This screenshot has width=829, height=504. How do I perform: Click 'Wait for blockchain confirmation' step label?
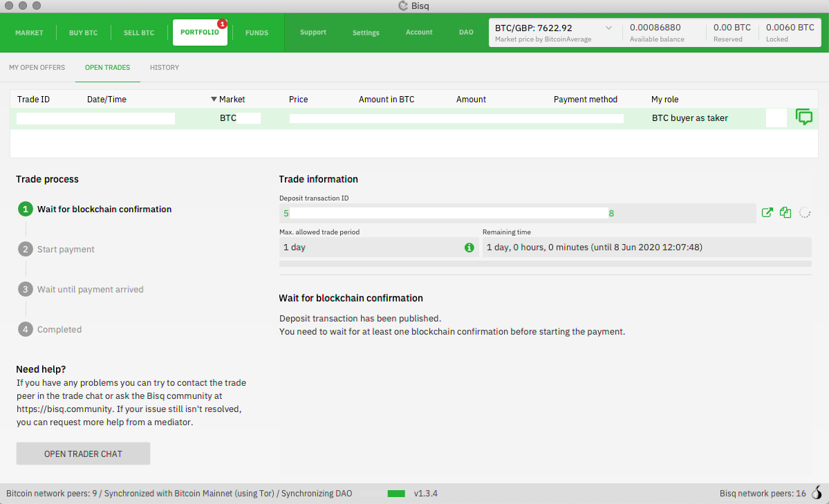104,209
